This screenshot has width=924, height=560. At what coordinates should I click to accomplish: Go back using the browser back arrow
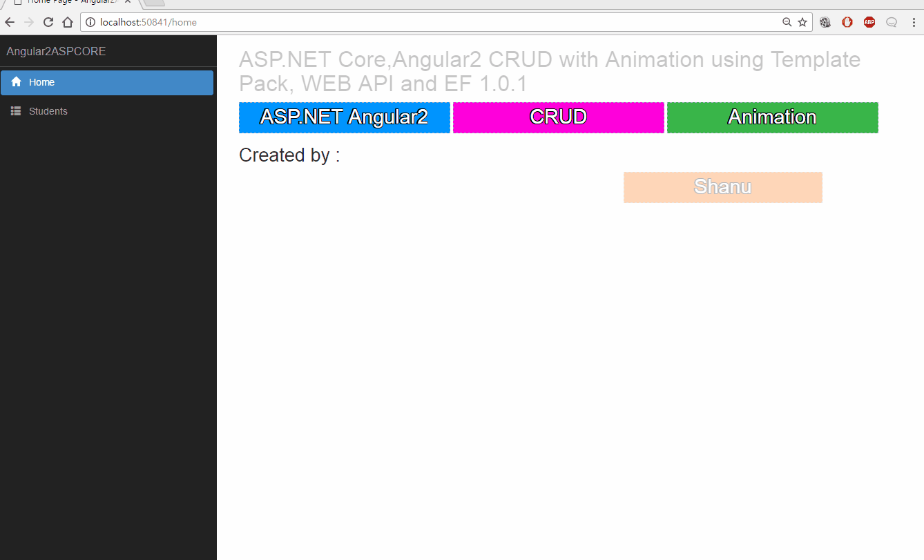pos(10,22)
